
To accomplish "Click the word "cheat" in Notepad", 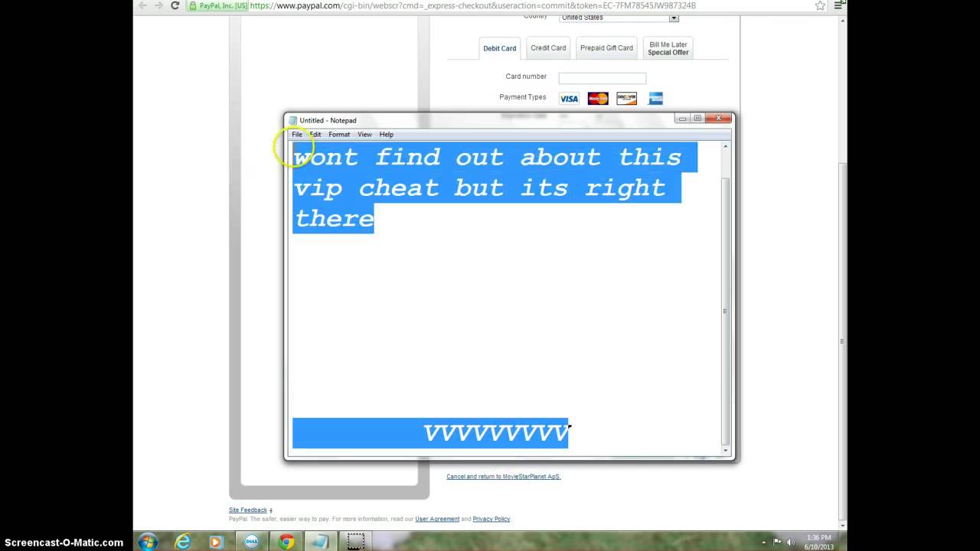I will click(398, 188).
